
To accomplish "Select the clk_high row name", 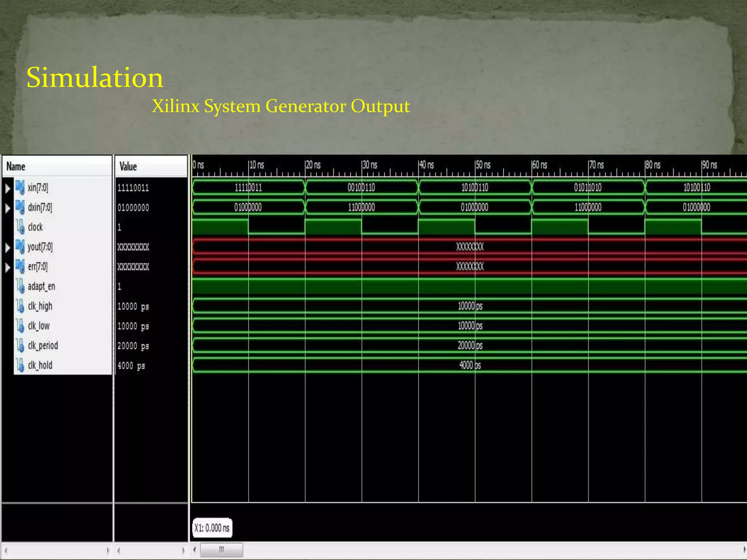I will pos(40,306).
